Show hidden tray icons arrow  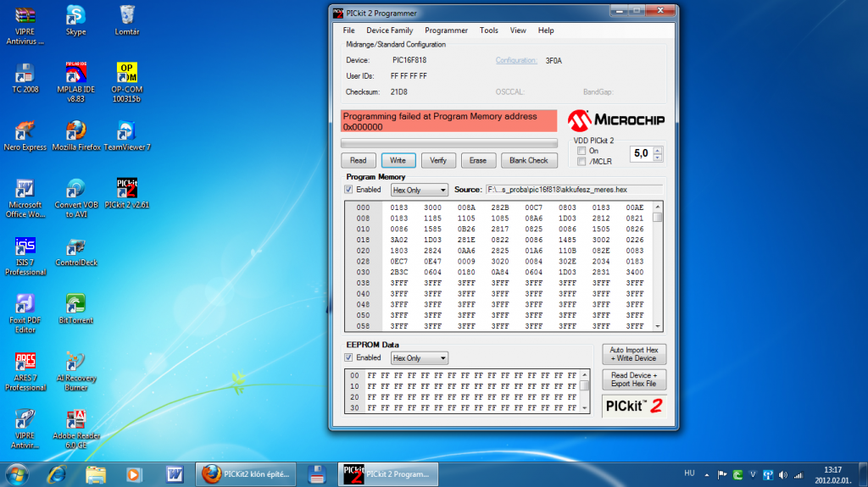click(707, 475)
